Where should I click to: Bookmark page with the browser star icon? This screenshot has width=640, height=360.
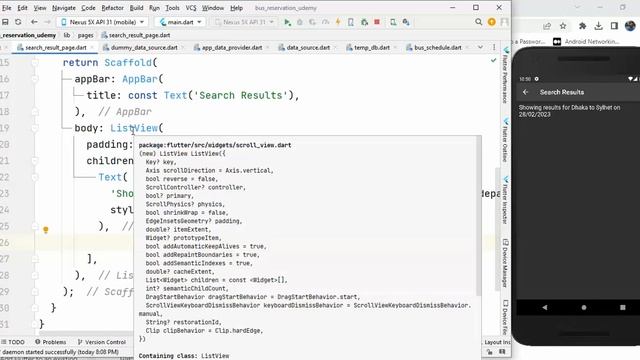(x=563, y=26)
